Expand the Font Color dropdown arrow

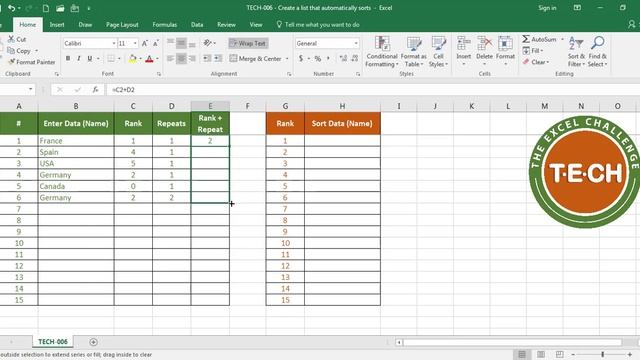[157, 59]
